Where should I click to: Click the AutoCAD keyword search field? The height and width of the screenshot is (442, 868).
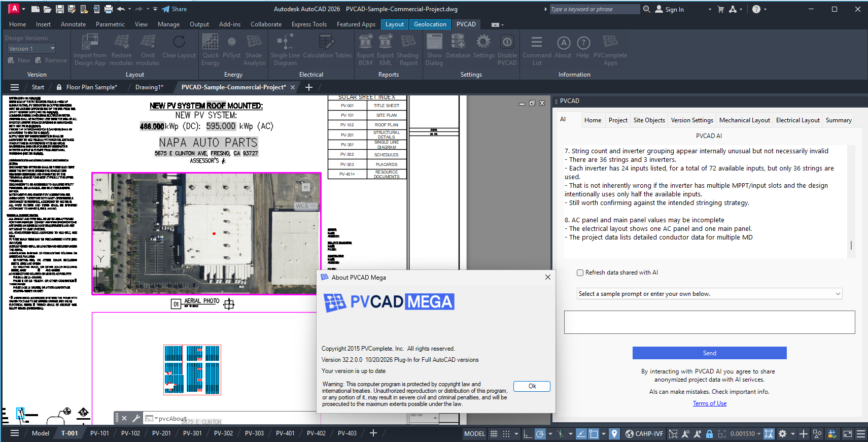[x=595, y=9]
